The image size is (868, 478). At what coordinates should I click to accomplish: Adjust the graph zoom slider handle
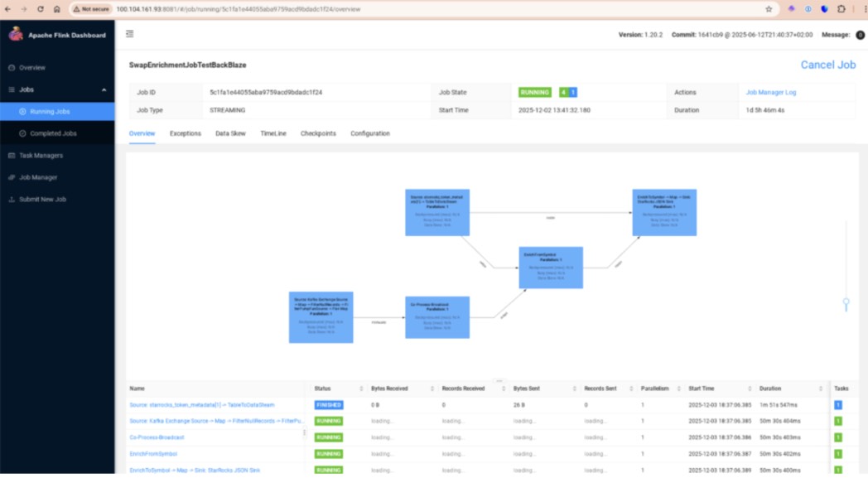pos(846,303)
